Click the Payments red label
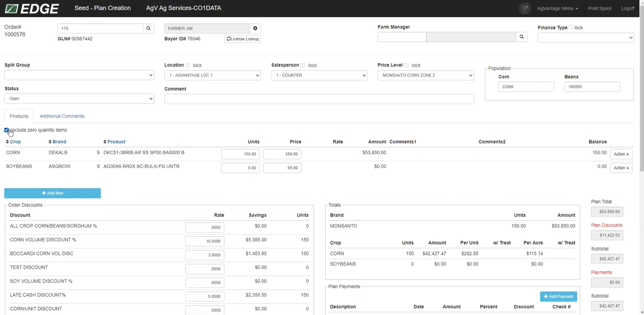 pos(601,272)
